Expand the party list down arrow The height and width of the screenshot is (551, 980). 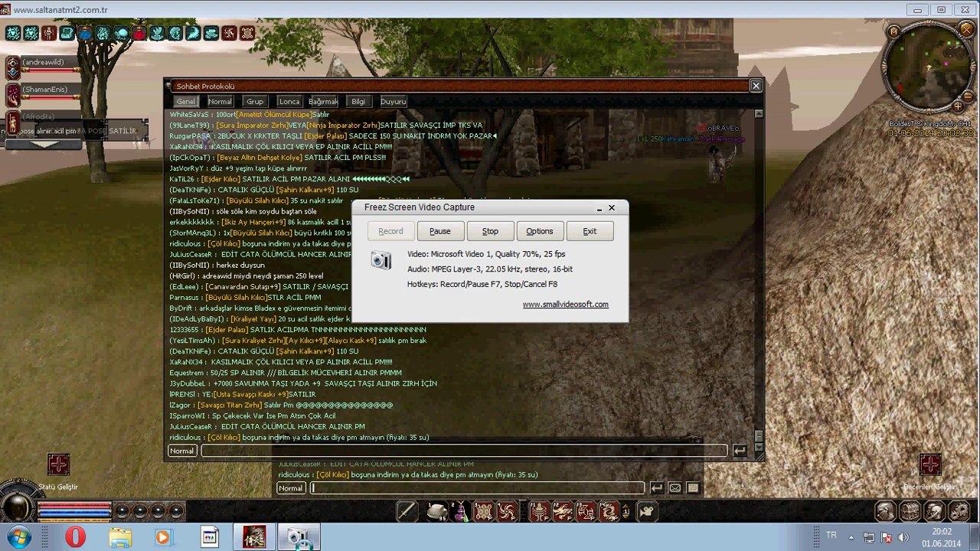pyautogui.click(x=44, y=143)
